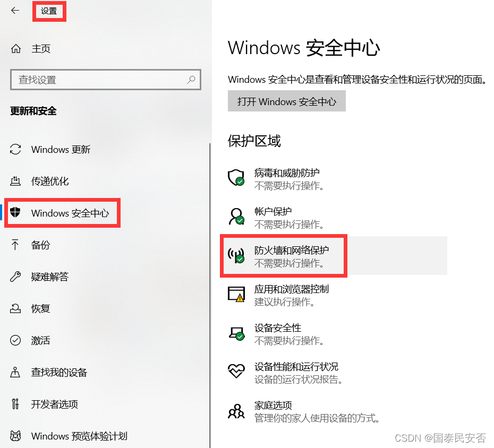494x448 pixels.
Task: Open 防火墙和网络保护 antenna icon
Action: [x=236, y=255]
